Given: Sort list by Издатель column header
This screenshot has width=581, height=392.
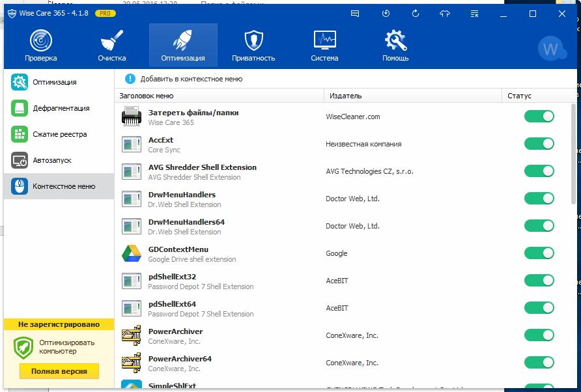Looking at the screenshot, I should pos(345,96).
